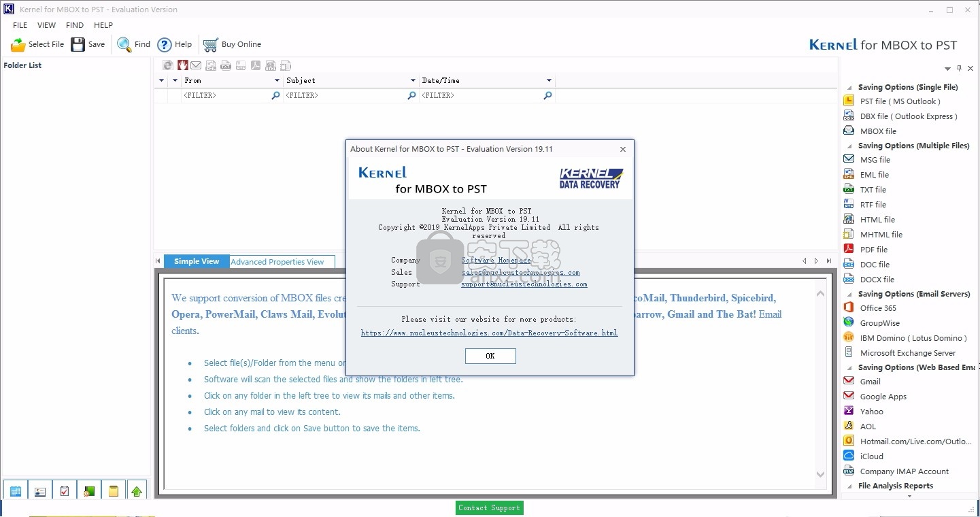Screen dimensions: 980x517
Task: Choose HTML file saving option
Action: click(x=877, y=220)
